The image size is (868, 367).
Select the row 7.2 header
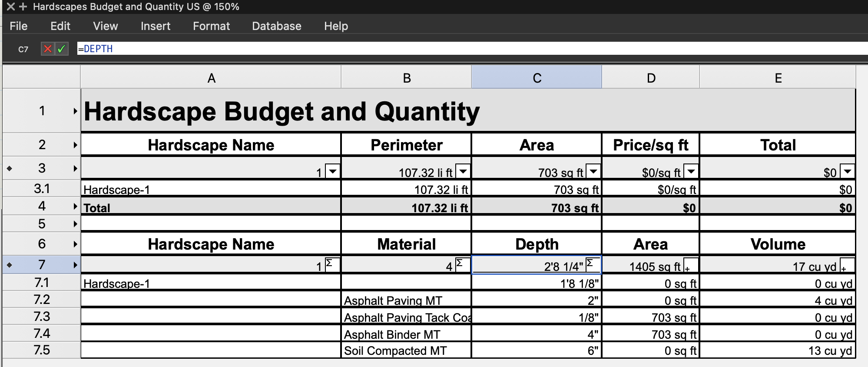42,300
